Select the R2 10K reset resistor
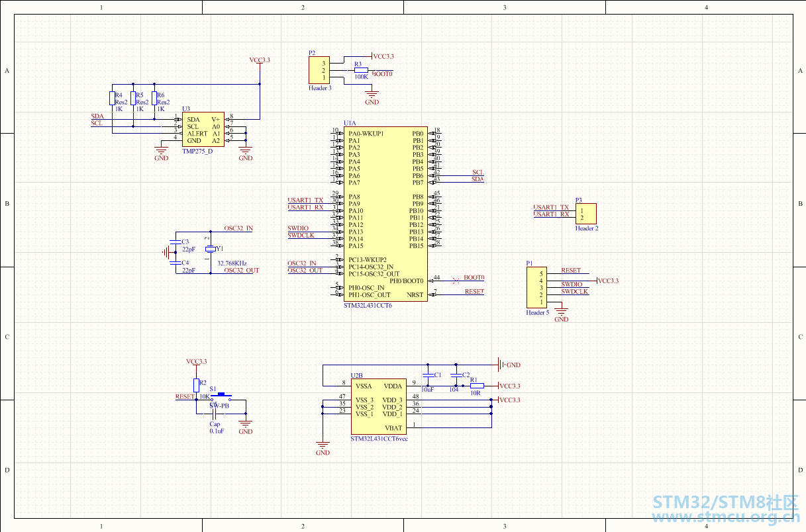 [x=196, y=386]
